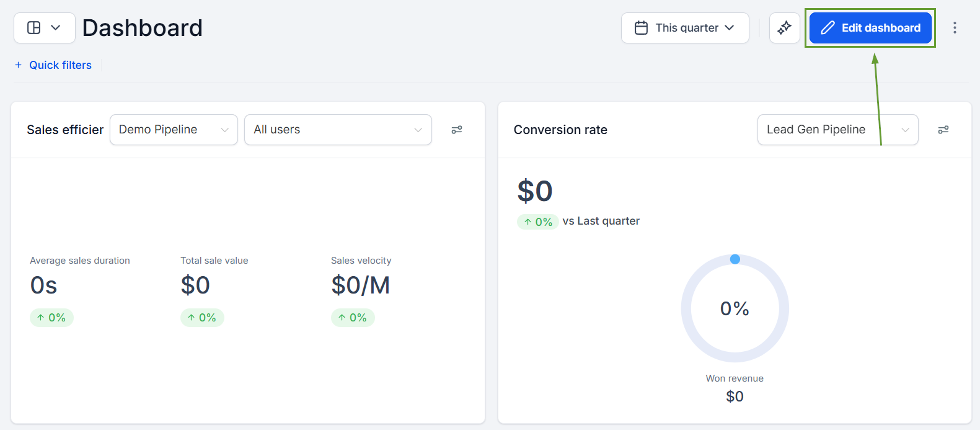980x430 pixels.
Task: Open the dashboard layout switcher icon
Action: pyautogui.click(x=35, y=28)
